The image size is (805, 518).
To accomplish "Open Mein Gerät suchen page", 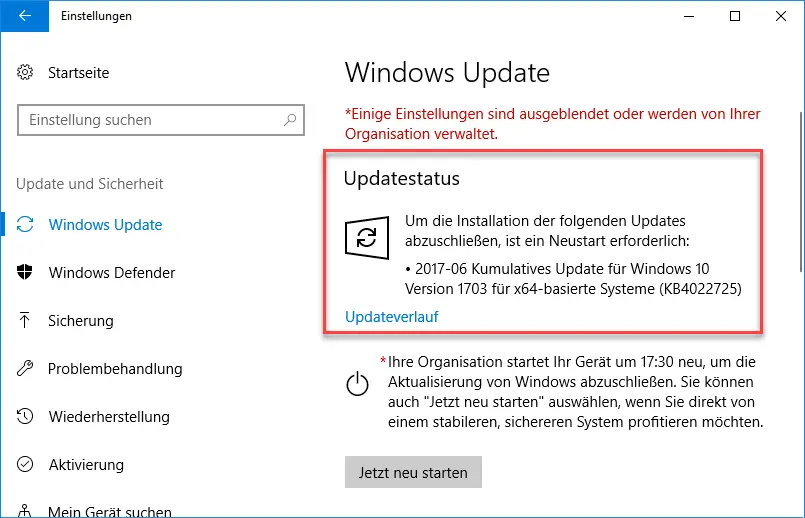I will point(109,511).
